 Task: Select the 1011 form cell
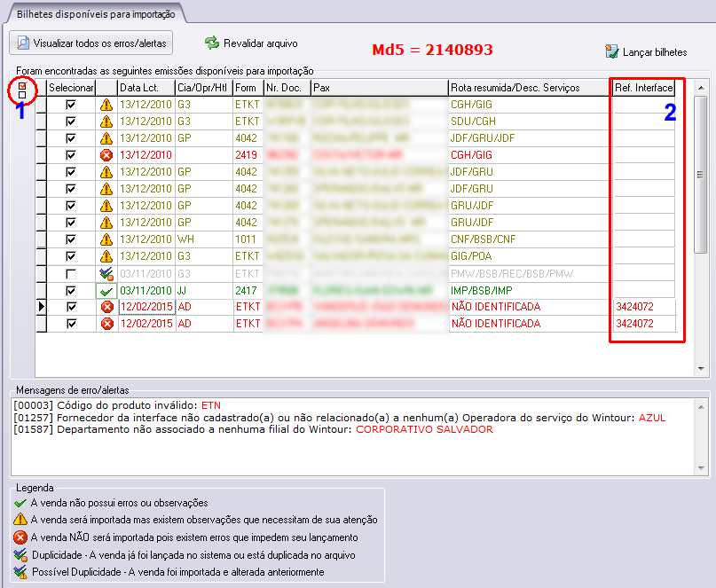[248, 239]
